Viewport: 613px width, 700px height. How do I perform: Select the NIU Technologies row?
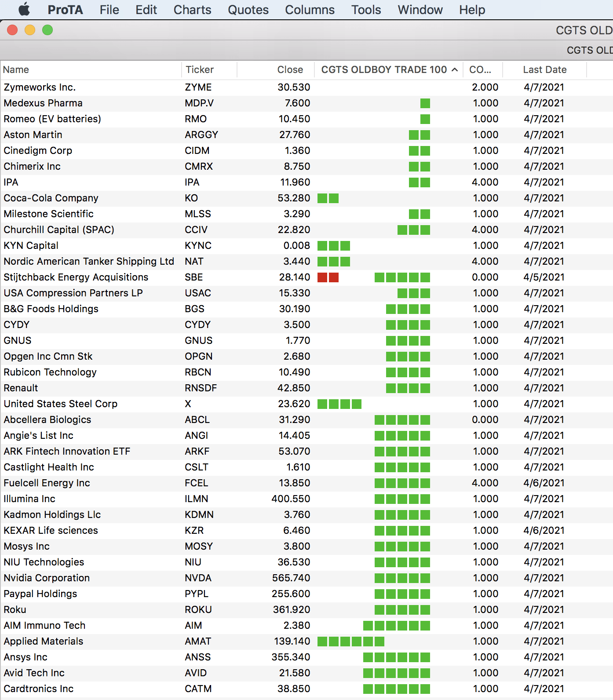[x=306, y=562]
